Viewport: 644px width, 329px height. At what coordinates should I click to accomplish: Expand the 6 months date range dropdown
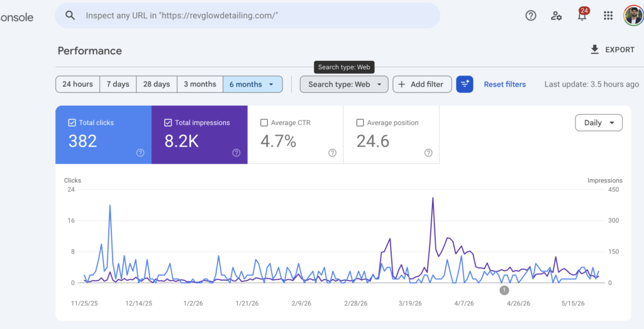(253, 84)
